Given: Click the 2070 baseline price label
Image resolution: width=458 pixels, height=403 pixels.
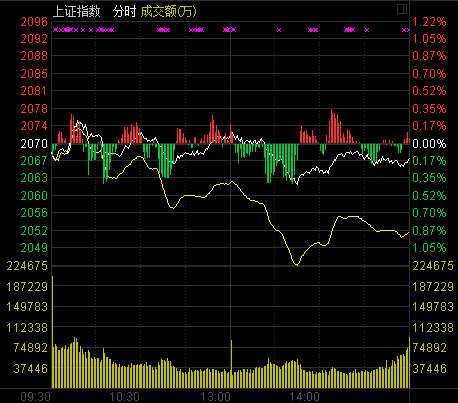Looking at the screenshot, I should pyautogui.click(x=34, y=144).
